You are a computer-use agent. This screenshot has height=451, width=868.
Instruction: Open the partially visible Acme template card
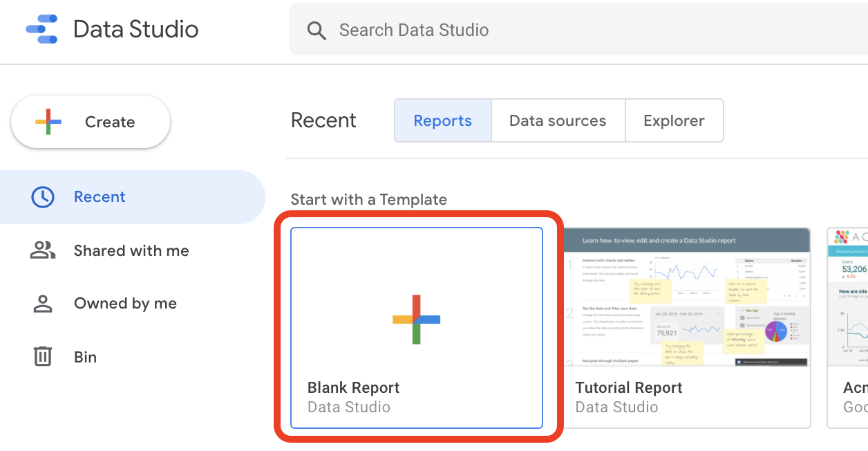[848, 328]
